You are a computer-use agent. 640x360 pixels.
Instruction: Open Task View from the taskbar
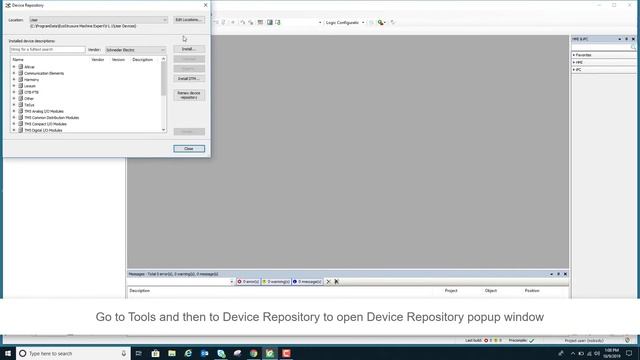click(139, 353)
